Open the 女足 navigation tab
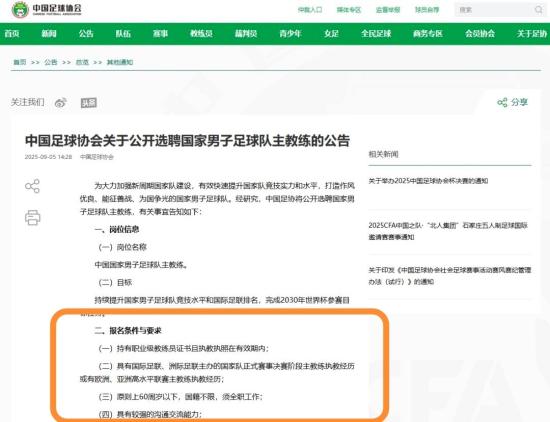This screenshot has height=422, width=550. (331, 34)
